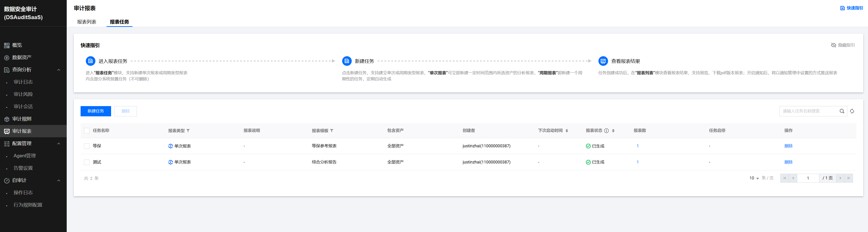The height and width of the screenshot is (232, 868).
Task: Hide the guide via 隐藏指引
Action: point(843,45)
